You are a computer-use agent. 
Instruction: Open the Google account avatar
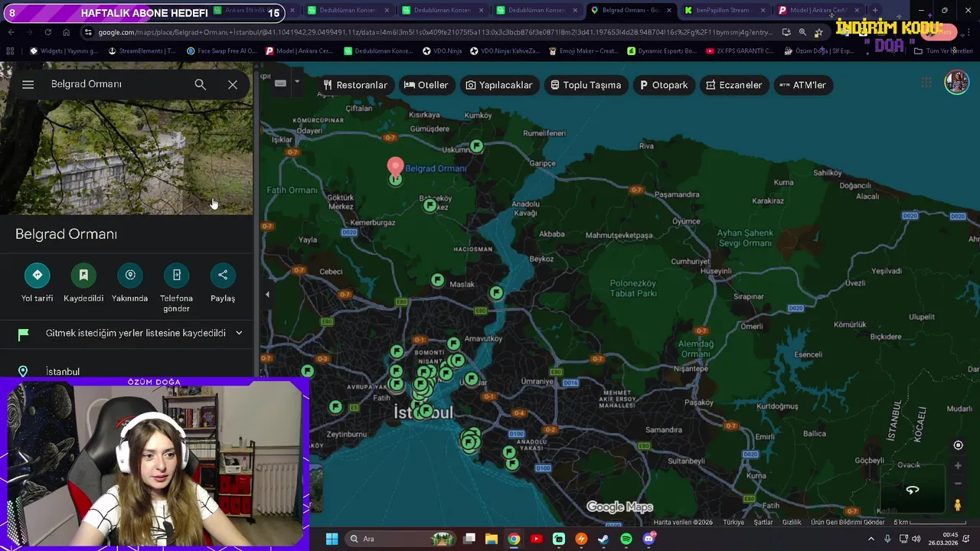(956, 82)
